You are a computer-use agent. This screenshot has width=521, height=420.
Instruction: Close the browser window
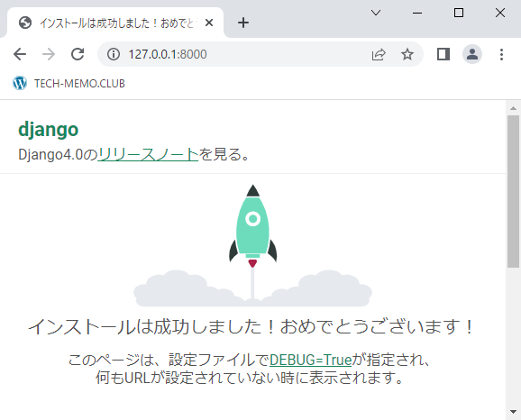point(500,13)
